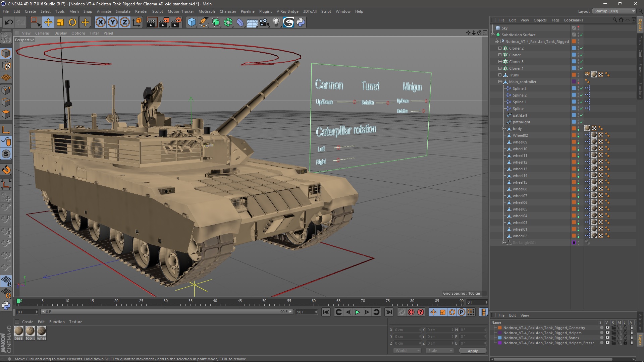Toggle Autokeying button
The image size is (644, 362).
411,312
